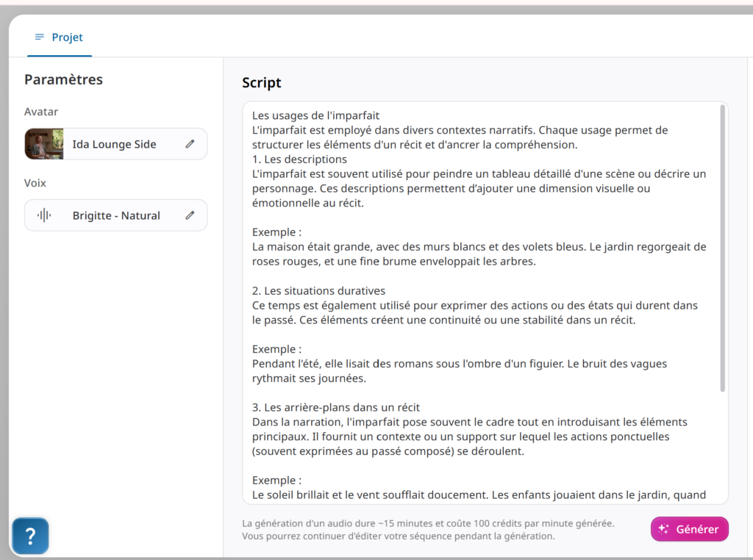Click the pencil edit icon for Brigitte voice
Screen dimensions: 753x560
(x=190, y=216)
